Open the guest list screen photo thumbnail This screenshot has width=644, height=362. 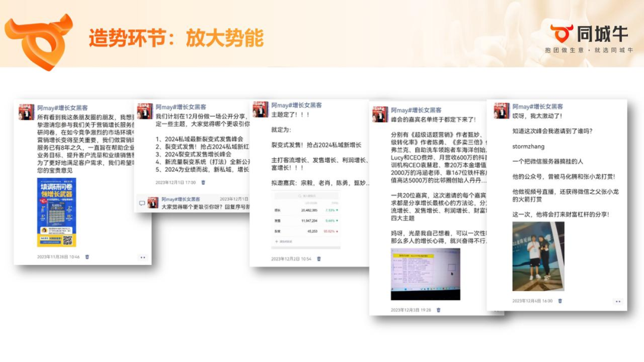point(426,274)
